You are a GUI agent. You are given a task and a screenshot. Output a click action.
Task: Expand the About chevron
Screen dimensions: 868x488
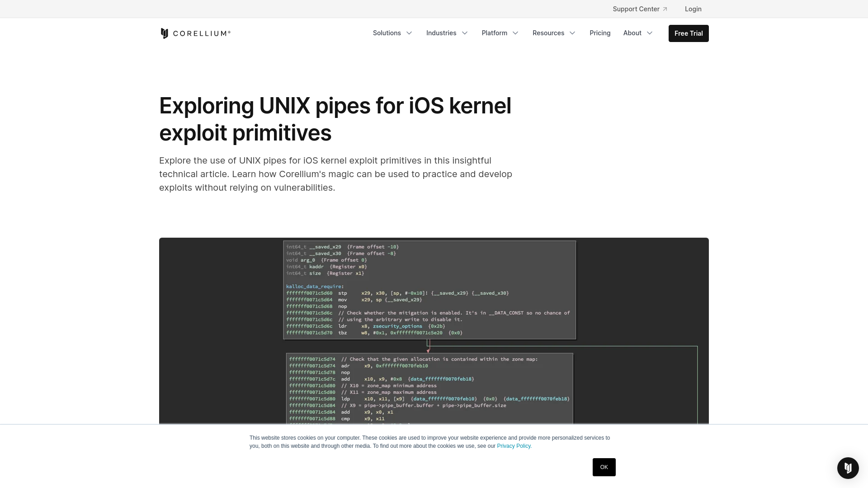click(x=650, y=33)
